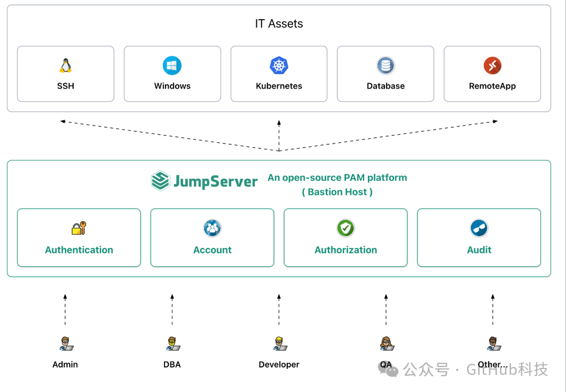
Task: Click the Kubernetes helm wheel icon
Action: click(x=279, y=66)
